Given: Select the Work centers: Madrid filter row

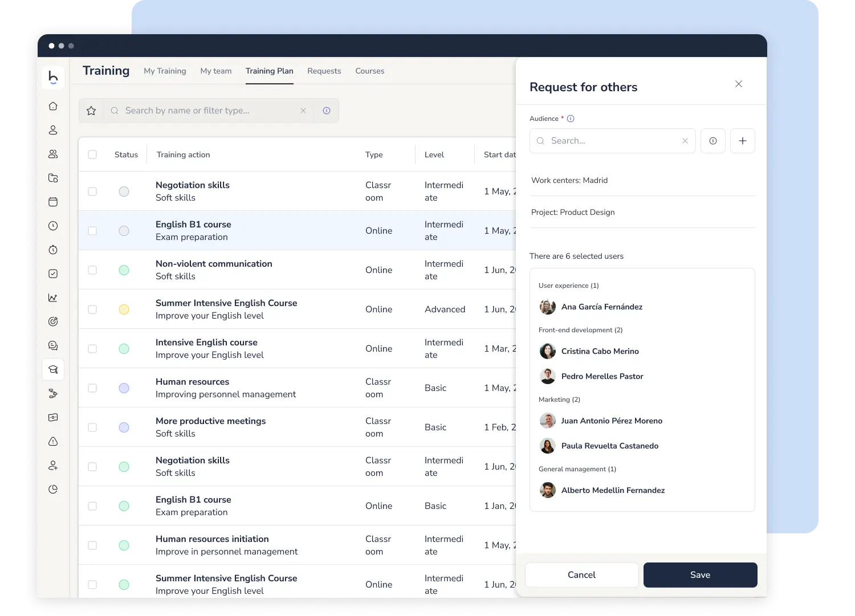Looking at the screenshot, I should pyautogui.click(x=642, y=180).
